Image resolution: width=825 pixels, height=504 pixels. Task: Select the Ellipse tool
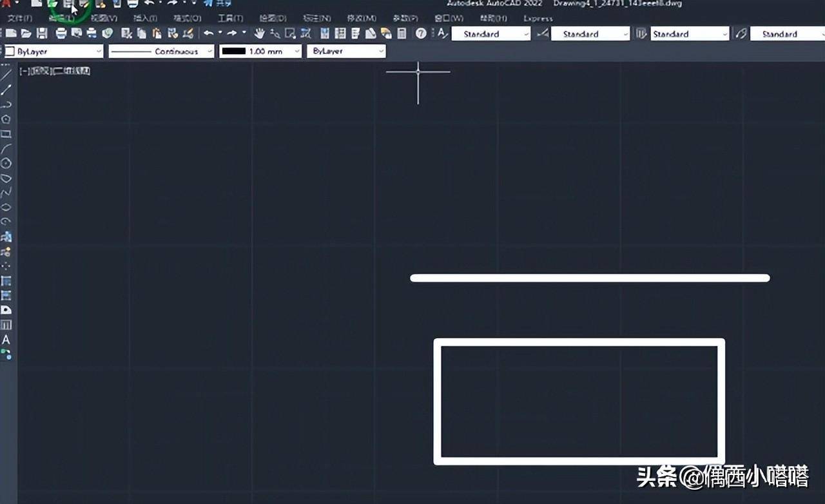[6, 207]
